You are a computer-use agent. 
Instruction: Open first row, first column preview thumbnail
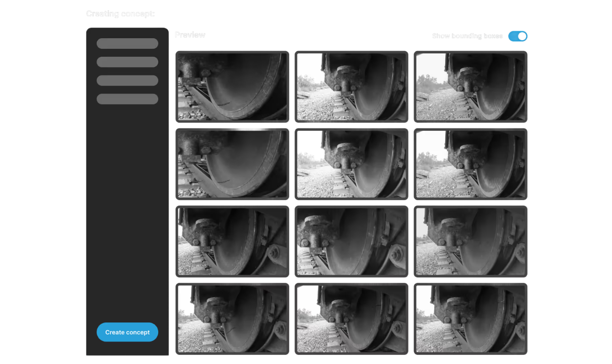(232, 86)
